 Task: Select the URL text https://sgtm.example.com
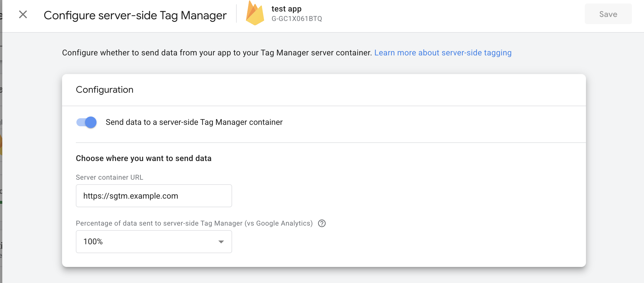131,196
